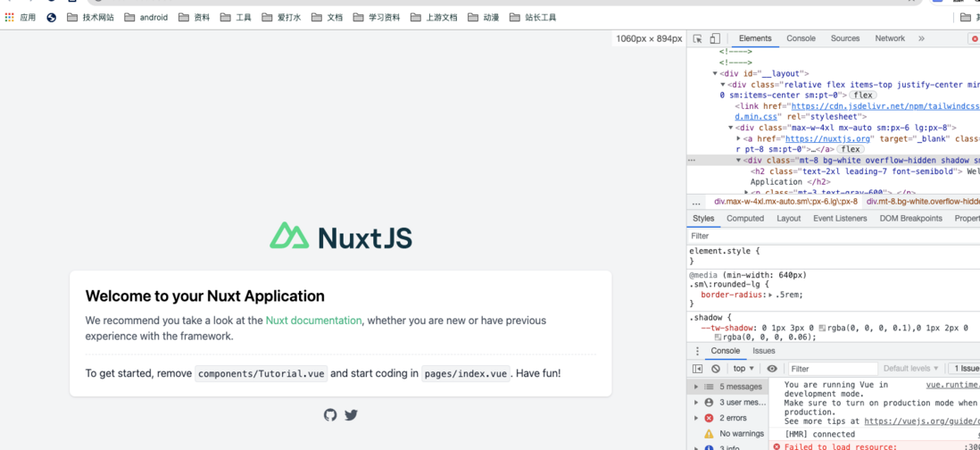Open drawer three-dot menu beside Console
The width and height of the screenshot is (980, 450).
pyautogui.click(x=697, y=351)
